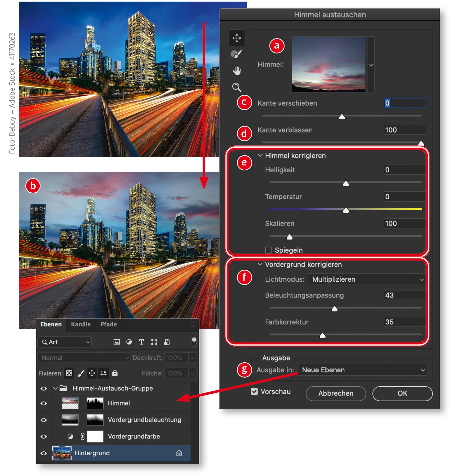Screen dimensions: 455x476
Task: Click the Temperatur slider handle
Action: [x=346, y=210]
